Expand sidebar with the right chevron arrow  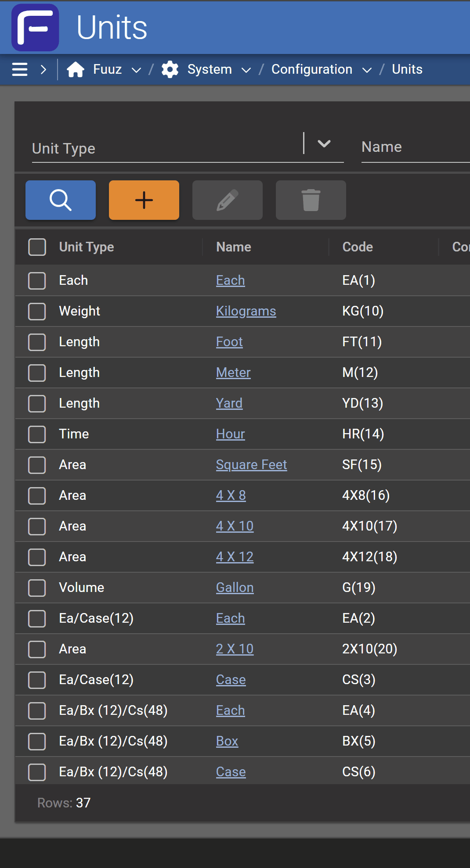pos(43,69)
